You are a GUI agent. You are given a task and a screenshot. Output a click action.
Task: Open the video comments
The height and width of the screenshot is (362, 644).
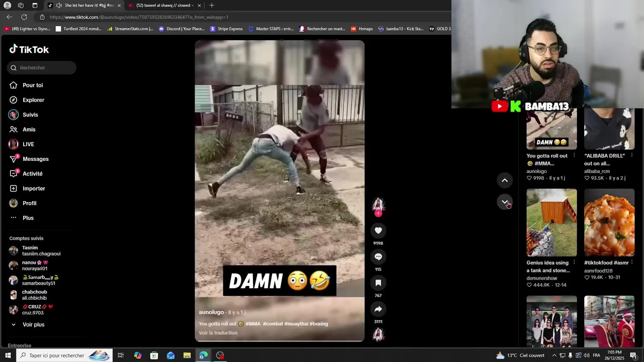378,256
